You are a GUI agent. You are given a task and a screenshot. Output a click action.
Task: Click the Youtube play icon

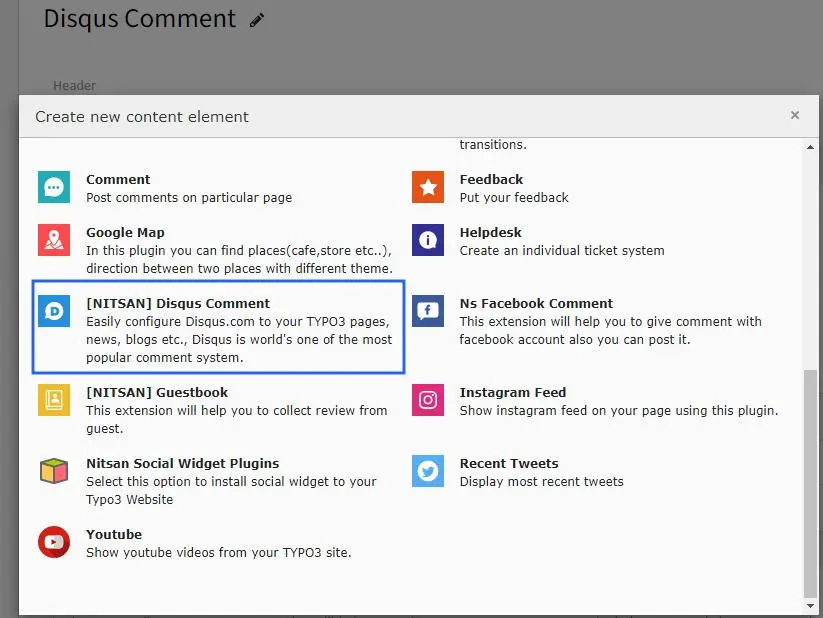click(x=54, y=542)
